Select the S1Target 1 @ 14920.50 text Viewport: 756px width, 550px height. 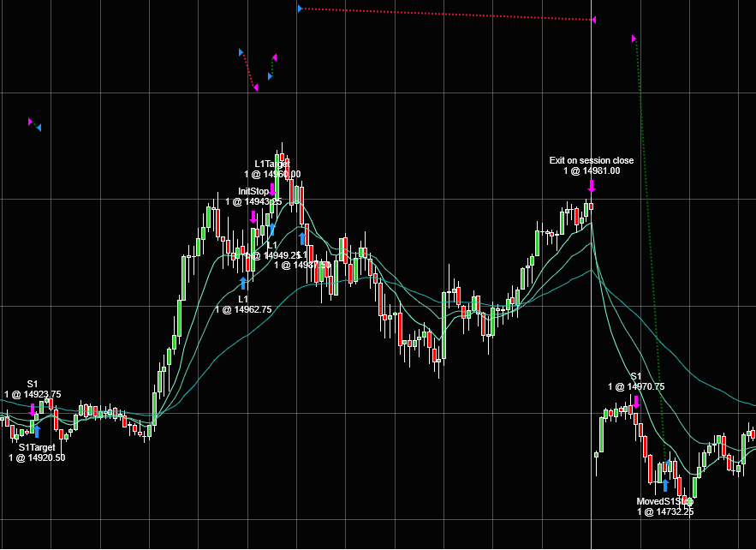pyautogui.click(x=36, y=452)
